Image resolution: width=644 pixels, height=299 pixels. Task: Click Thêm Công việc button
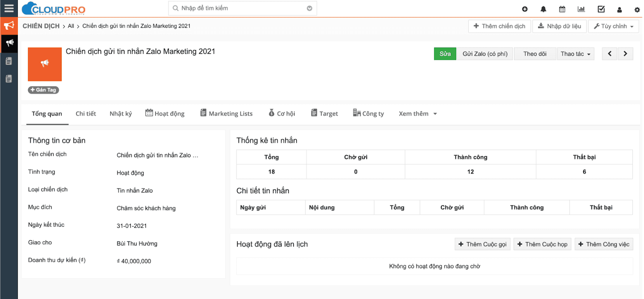604,244
